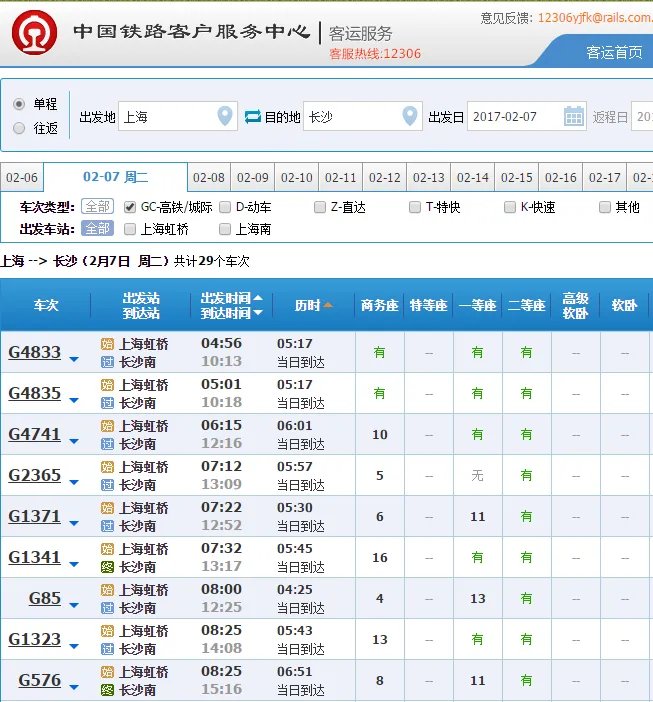
Task: Expand stop details arrow for G1341
Action: click(74, 565)
